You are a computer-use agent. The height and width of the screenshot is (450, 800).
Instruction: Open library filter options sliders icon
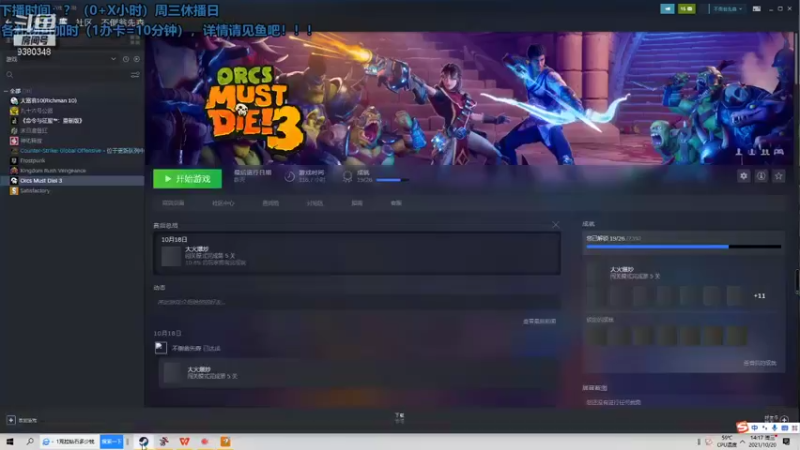[135, 75]
